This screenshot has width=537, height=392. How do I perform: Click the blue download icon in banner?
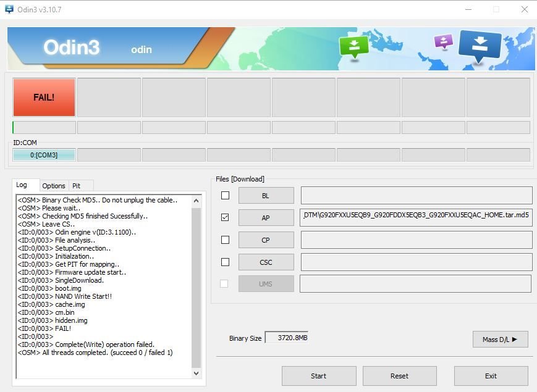480,47
